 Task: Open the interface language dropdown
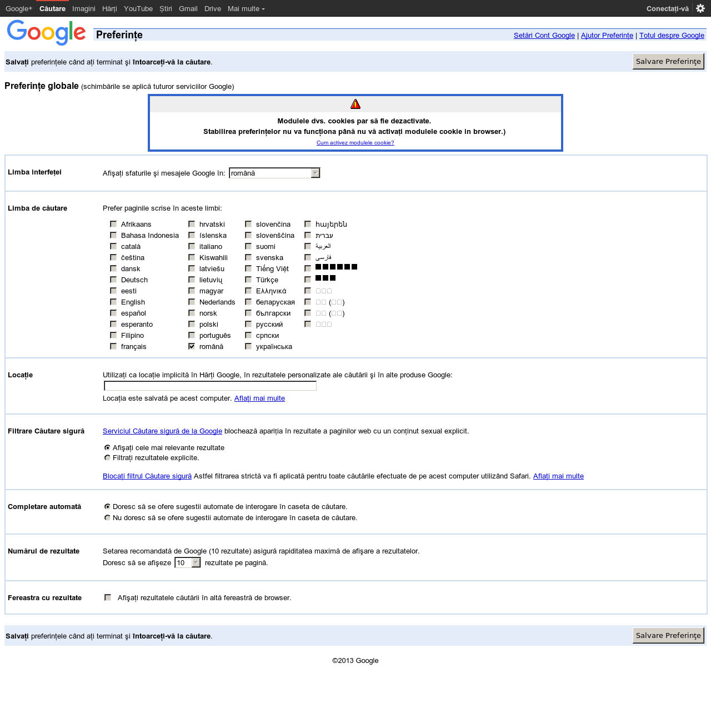click(274, 173)
